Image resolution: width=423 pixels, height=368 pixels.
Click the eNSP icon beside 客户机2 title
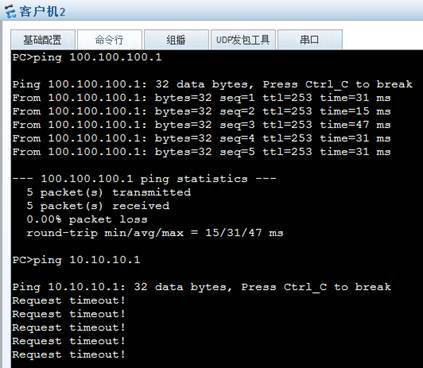10,11
